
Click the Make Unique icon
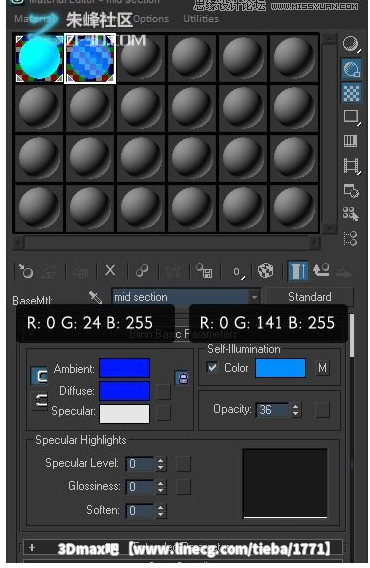pyautogui.click(x=173, y=271)
